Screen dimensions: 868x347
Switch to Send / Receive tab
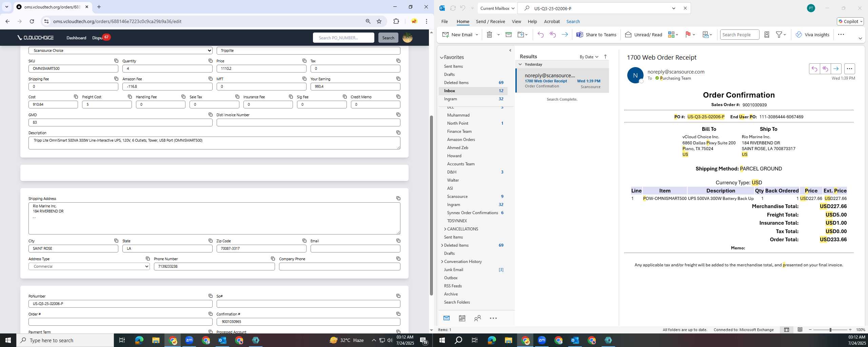click(490, 21)
